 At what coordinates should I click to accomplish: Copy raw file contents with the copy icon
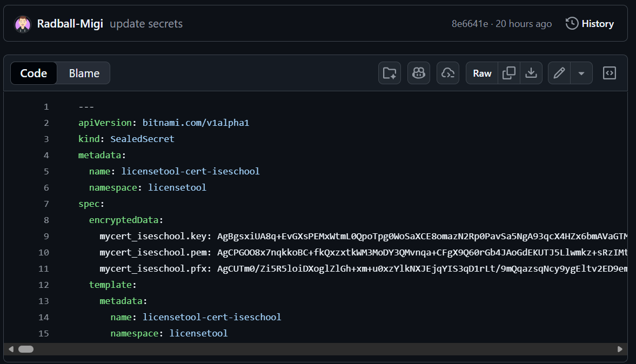(x=508, y=73)
